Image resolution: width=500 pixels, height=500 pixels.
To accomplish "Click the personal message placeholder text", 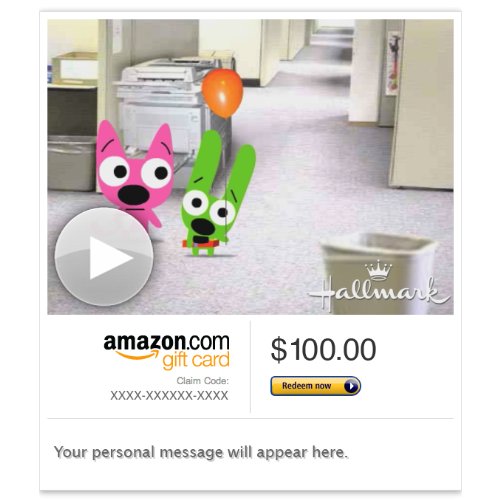I will click(x=201, y=452).
